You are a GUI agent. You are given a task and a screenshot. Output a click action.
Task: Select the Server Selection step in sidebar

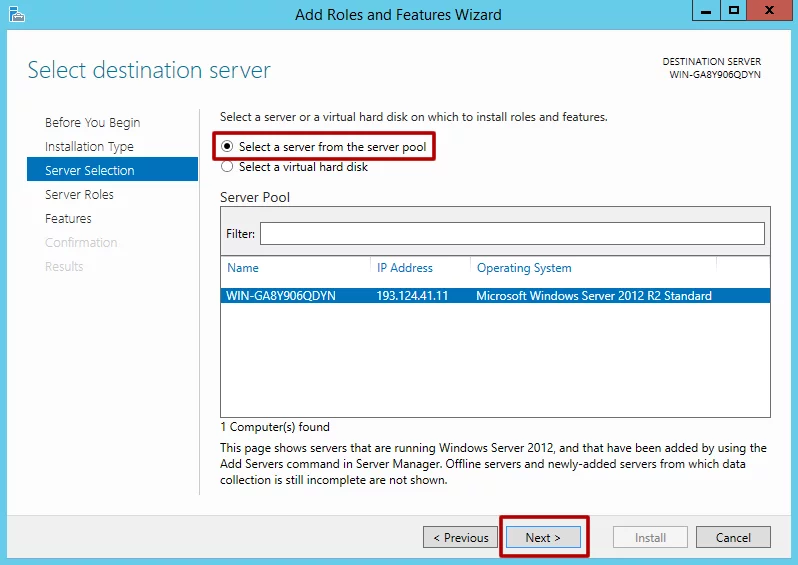pyautogui.click(x=89, y=170)
